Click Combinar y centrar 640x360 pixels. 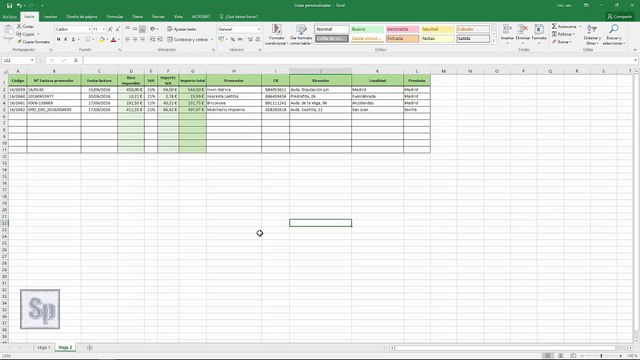coord(188,40)
